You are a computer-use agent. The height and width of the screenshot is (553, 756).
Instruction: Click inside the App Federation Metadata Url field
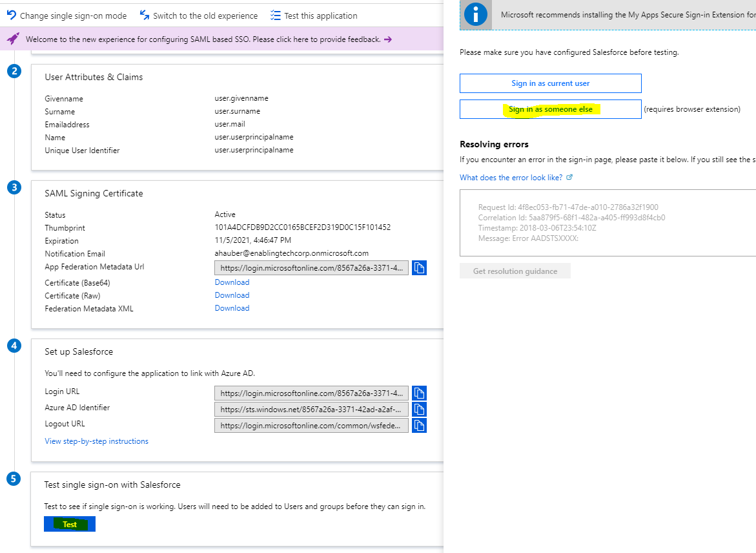(311, 268)
